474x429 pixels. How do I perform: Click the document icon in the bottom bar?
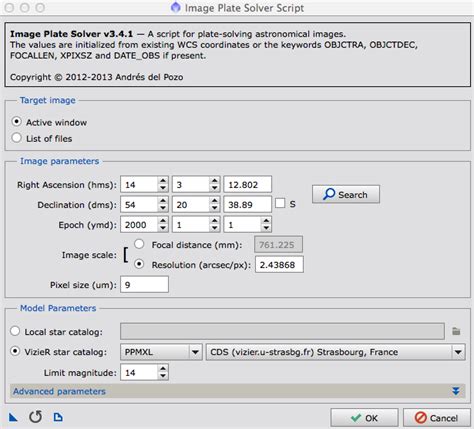(x=58, y=417)
